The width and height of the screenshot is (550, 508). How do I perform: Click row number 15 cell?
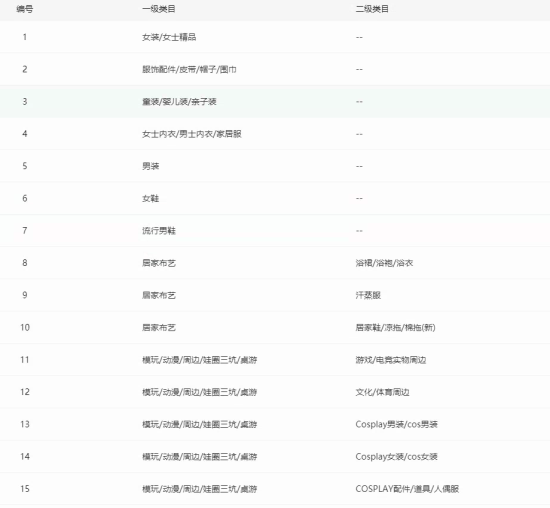[25, 489]
